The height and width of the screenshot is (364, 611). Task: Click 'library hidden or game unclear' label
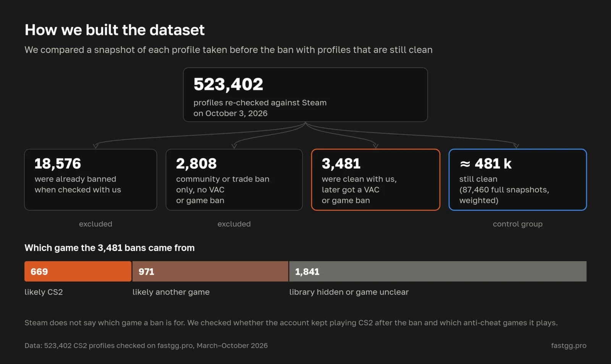click(x=349, y=292)
